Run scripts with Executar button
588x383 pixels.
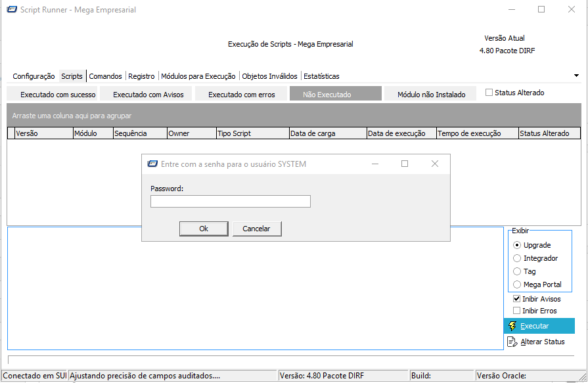click(x=539, y=326)
